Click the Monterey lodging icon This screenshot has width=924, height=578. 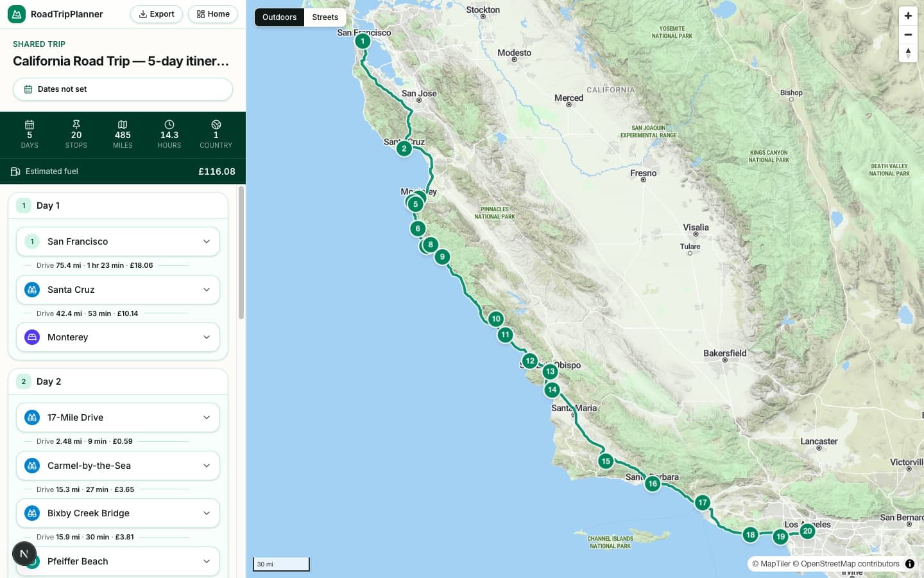[32, 337]
